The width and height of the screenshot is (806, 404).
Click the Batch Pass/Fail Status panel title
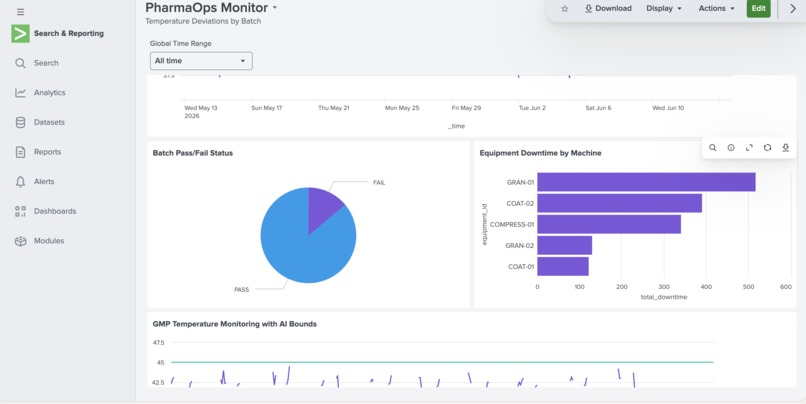tap(193, 153)
